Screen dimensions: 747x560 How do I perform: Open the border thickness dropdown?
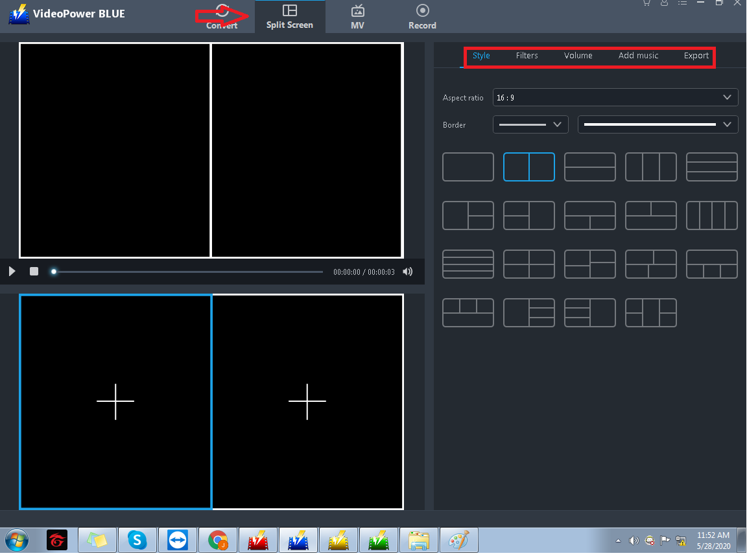530,124
